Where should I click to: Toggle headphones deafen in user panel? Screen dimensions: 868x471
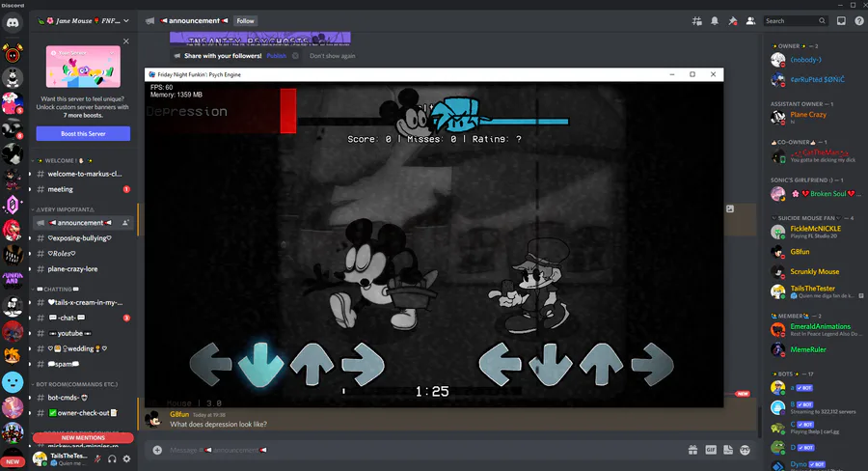pyautogui.click(x=112, y=458)
